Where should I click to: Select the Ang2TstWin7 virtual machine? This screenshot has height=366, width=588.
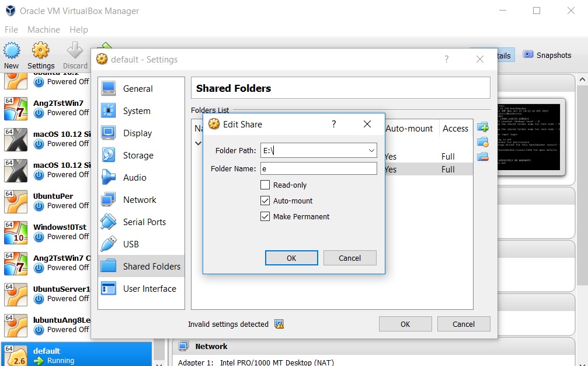(46, 108)
